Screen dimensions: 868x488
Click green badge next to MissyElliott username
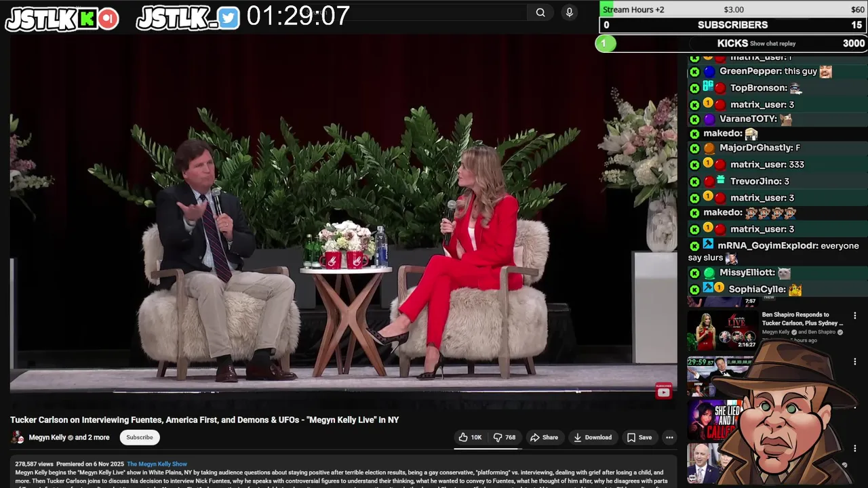[x=709, y=272]
